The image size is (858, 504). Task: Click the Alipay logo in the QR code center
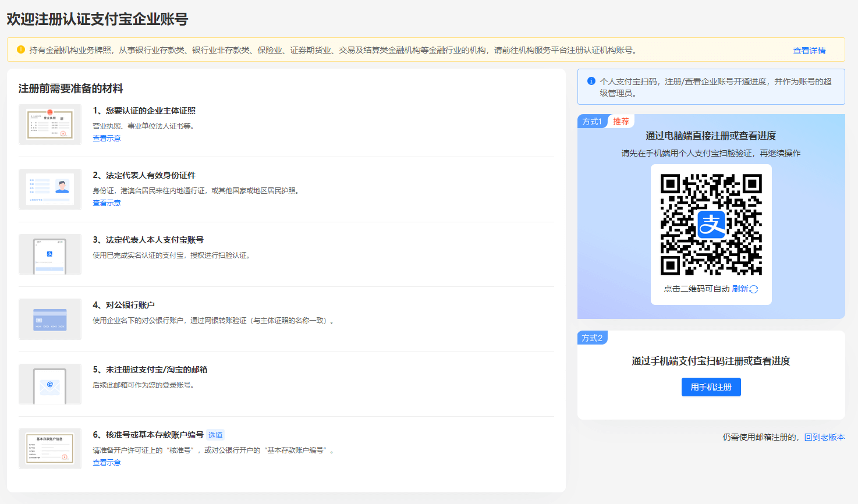(x=711, y=225)
